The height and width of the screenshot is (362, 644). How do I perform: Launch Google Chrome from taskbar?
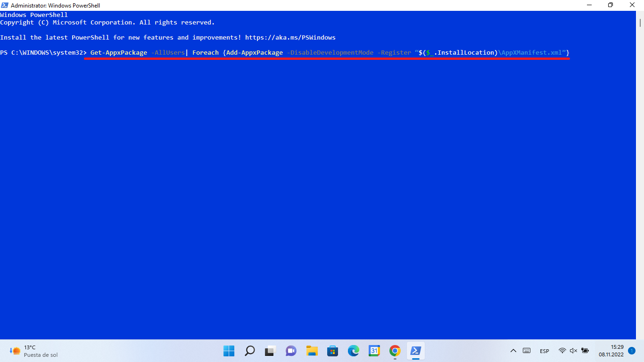[x=395, y=351]
